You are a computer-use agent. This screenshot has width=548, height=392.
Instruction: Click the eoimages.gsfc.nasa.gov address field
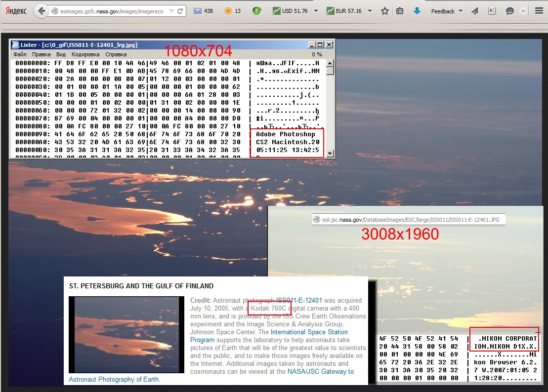point(112,11)
